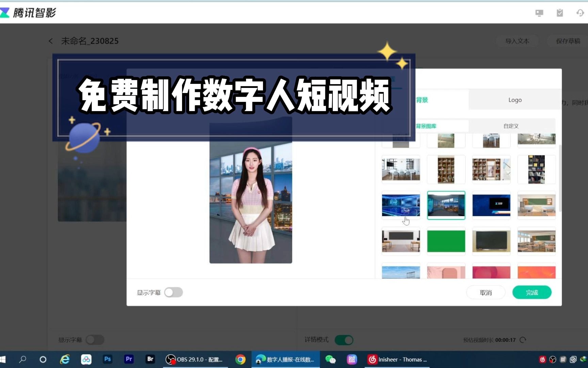Image resolution: width=588 pixels, height=368 pixels.
Task: Switch to the 数字人播报 browser taskbar window
Action: (x=286, y=359)
